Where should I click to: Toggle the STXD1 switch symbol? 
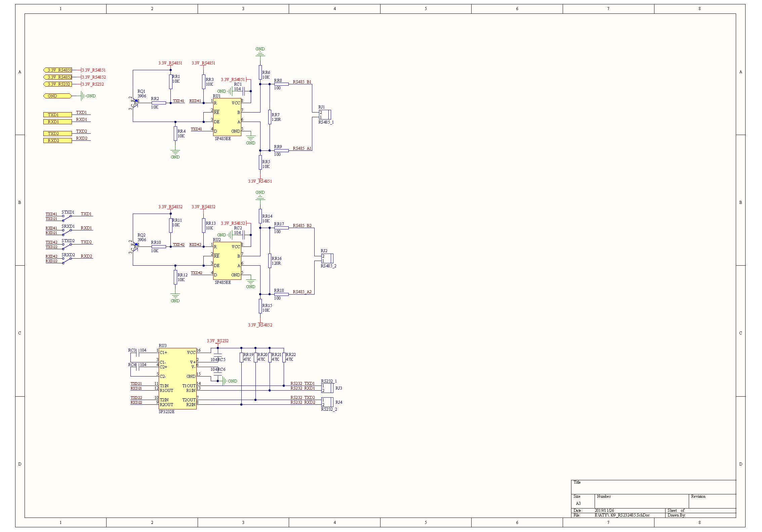coord(67,218)
